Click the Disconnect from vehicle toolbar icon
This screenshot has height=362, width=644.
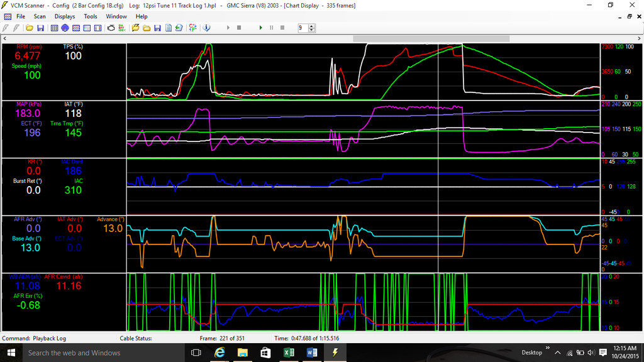click(16, 28)
